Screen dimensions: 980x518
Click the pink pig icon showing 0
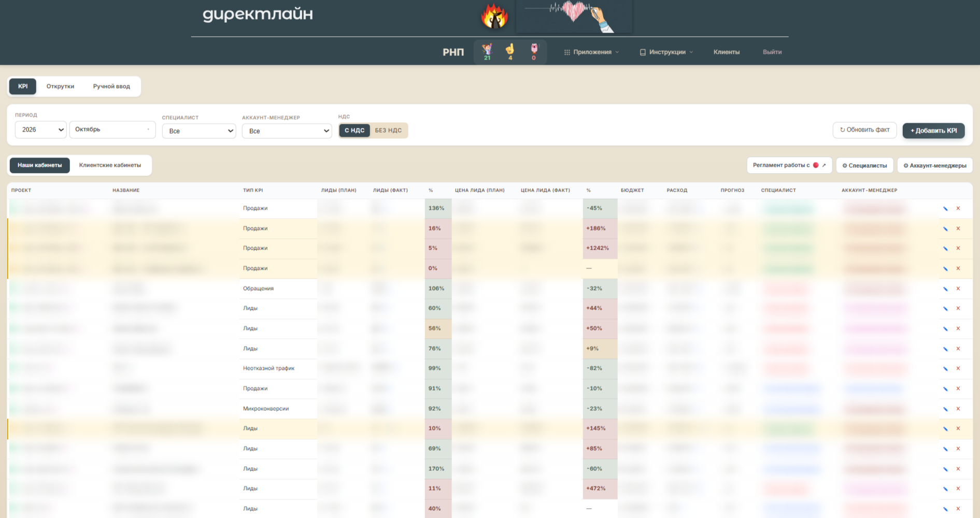point(534,52)
